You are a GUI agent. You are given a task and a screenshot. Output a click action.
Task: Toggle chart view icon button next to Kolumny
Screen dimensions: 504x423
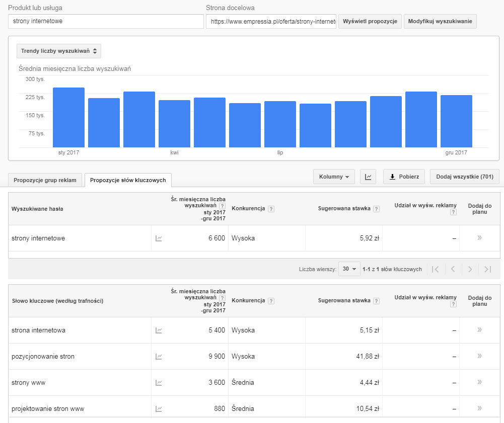pyautogui.click(x=368, y=177)
